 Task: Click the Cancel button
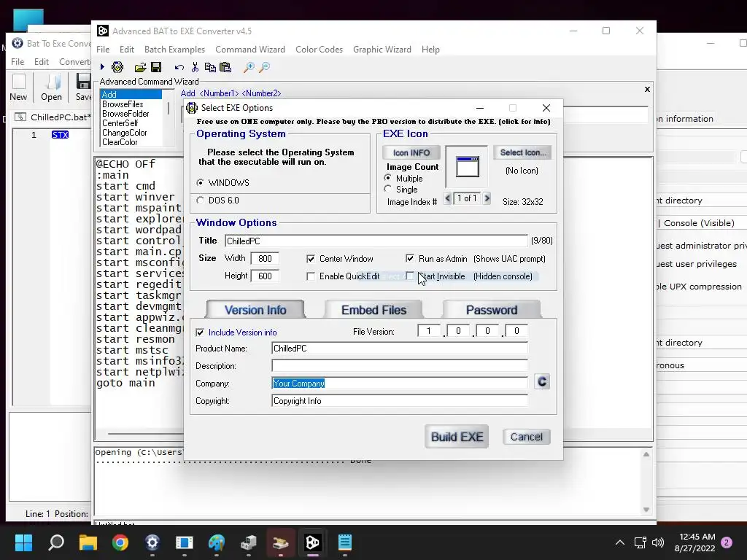pyautogui.click(x=527, y=437)
